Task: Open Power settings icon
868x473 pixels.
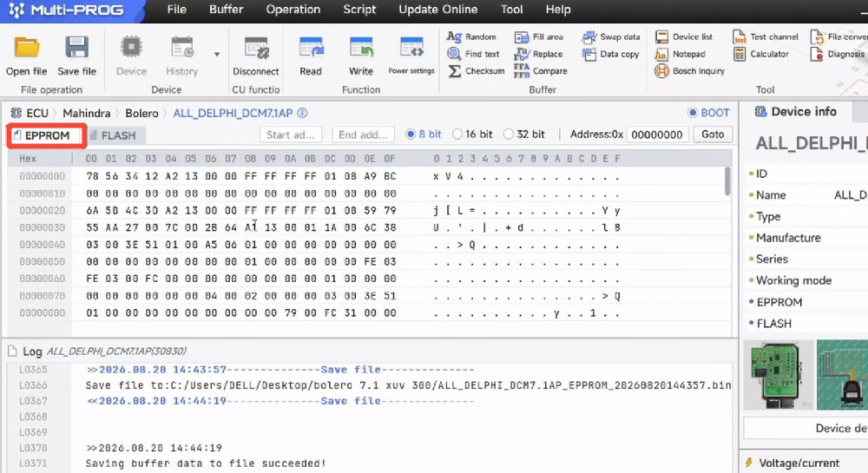Action: (x=411, y=48)
